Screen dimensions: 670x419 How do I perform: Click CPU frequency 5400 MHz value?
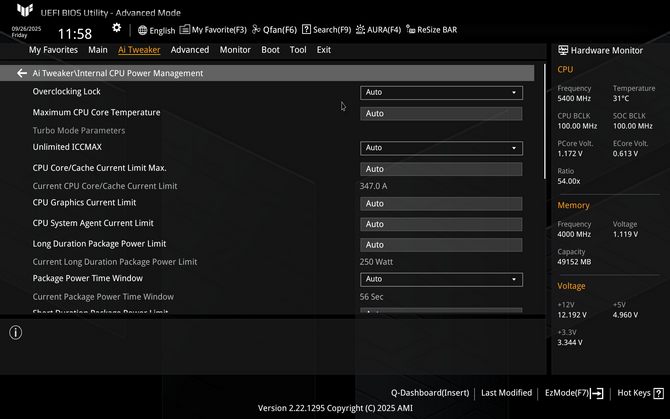574,99
